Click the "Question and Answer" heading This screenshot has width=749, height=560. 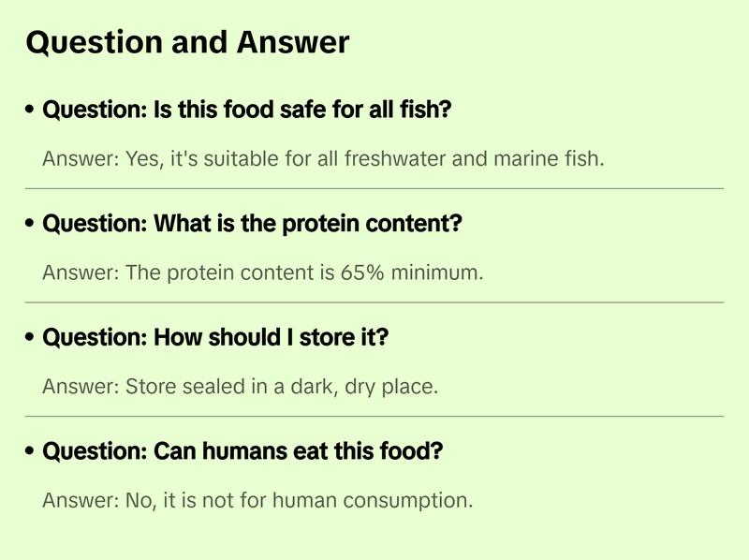pyautogui.click(x=187, y=42)
